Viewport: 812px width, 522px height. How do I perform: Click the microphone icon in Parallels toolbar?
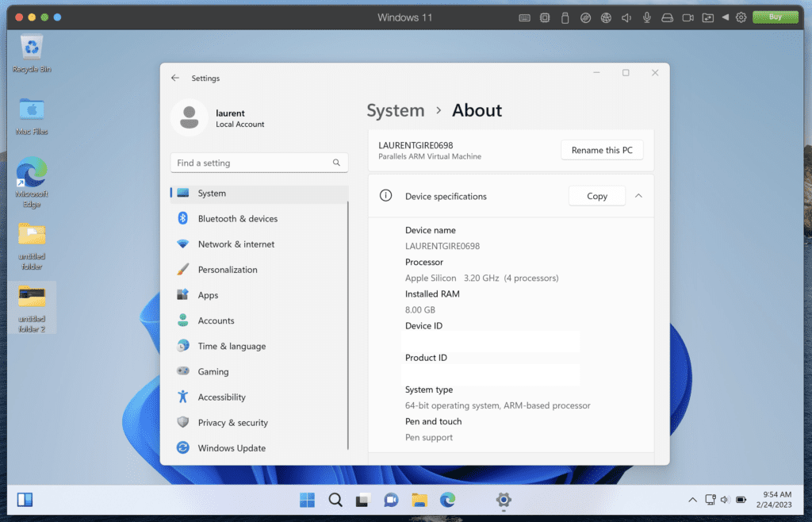tap(647, 17)
